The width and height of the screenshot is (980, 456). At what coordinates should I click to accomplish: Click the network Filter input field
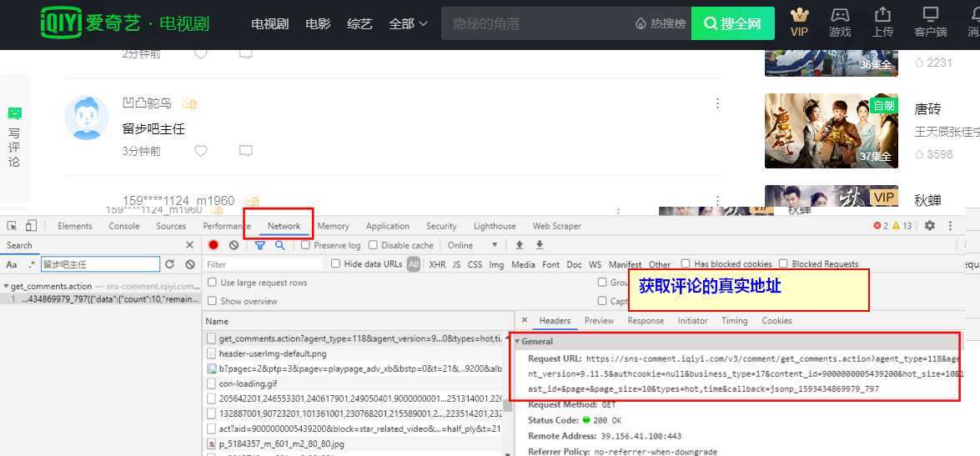(x=263, y=264)
